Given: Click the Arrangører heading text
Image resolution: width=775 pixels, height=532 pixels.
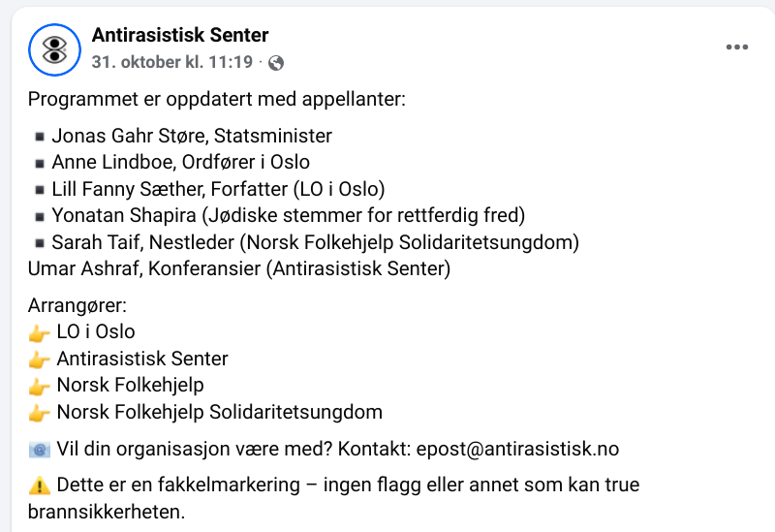Looking at the screenshot, I should tap(78, 306).
